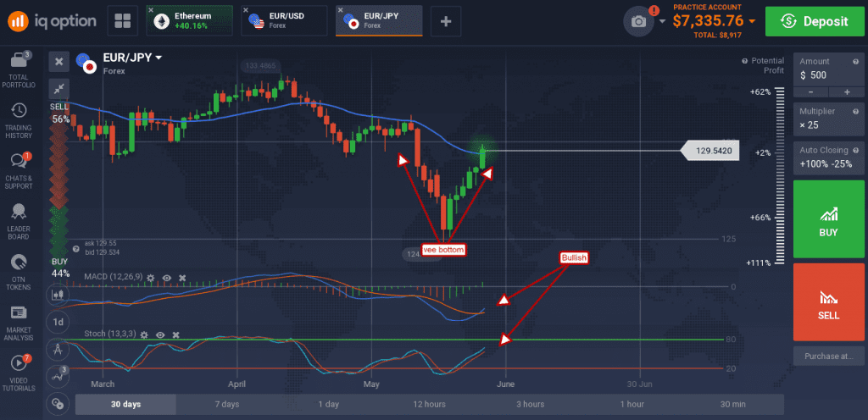Add a new asset tab
The width and height of the screenshot is (868, 420).
(x=446, y=21)
